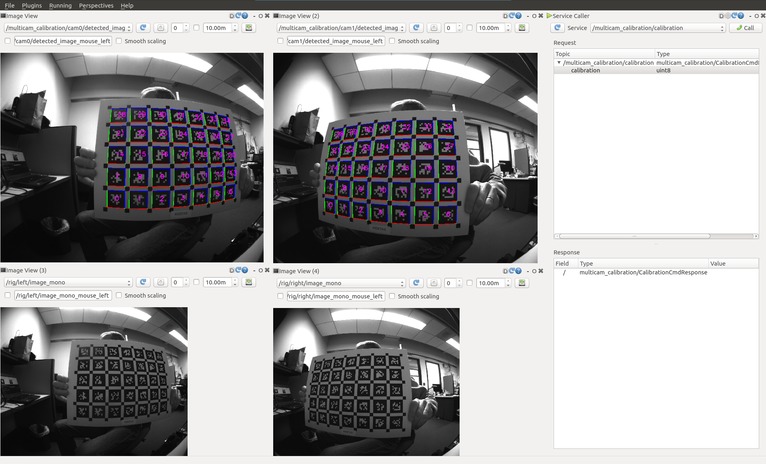766x464 pixels.
Task: Click zoom-to-fit icon in Image View (2)
Action: [434, 28]
